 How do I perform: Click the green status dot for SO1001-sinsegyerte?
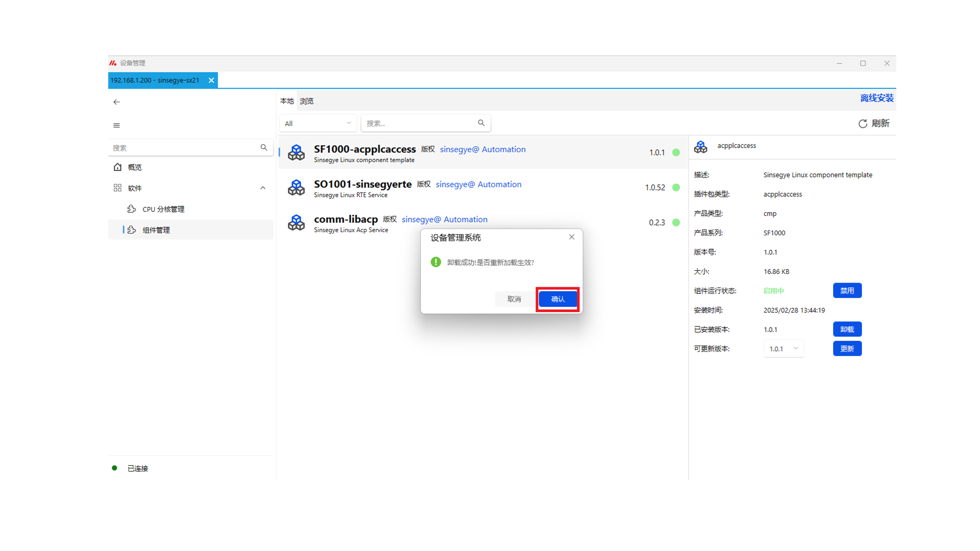pyautogui.click(x=676, y=188)
